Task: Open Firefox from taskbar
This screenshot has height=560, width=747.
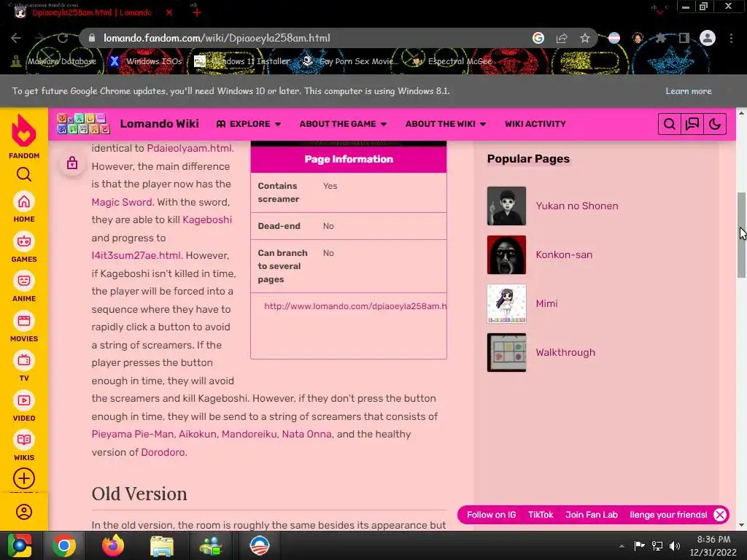Action: (x=113, y=545)
